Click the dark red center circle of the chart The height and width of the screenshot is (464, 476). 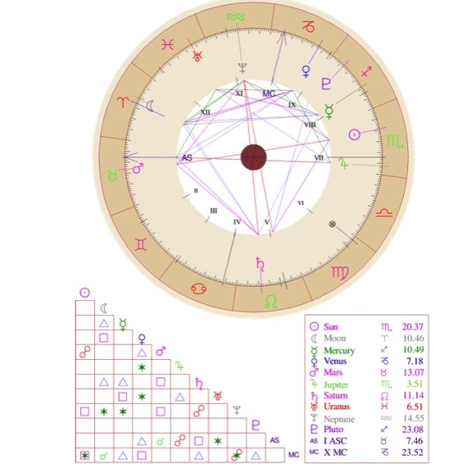click(254, 157)
